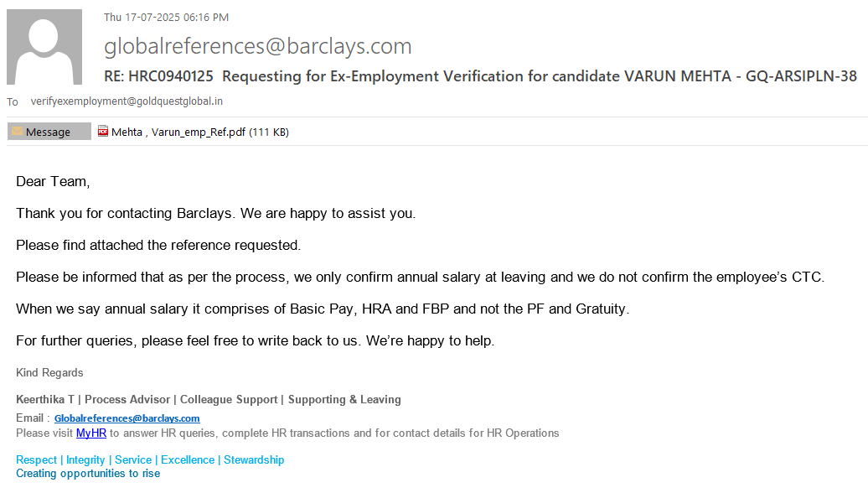868x493 pixels.
Task: Click the word "Respect" in the footer
Action: (36, 460)
